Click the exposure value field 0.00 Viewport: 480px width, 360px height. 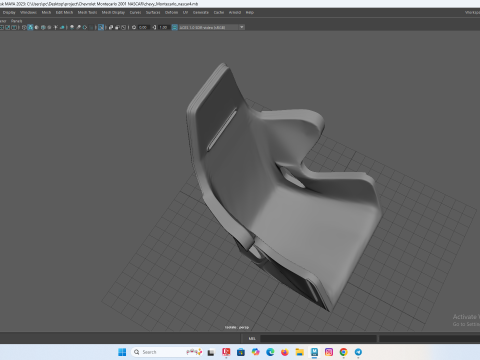143,27
